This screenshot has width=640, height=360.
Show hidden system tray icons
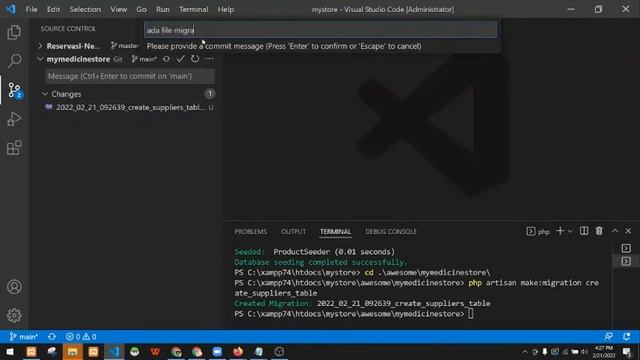pos(524,351)
